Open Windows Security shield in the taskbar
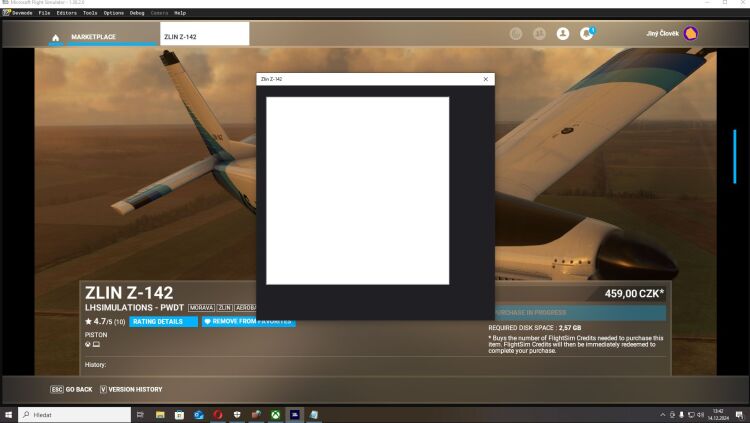The image size is (750, 423). (x=237, y=415)
